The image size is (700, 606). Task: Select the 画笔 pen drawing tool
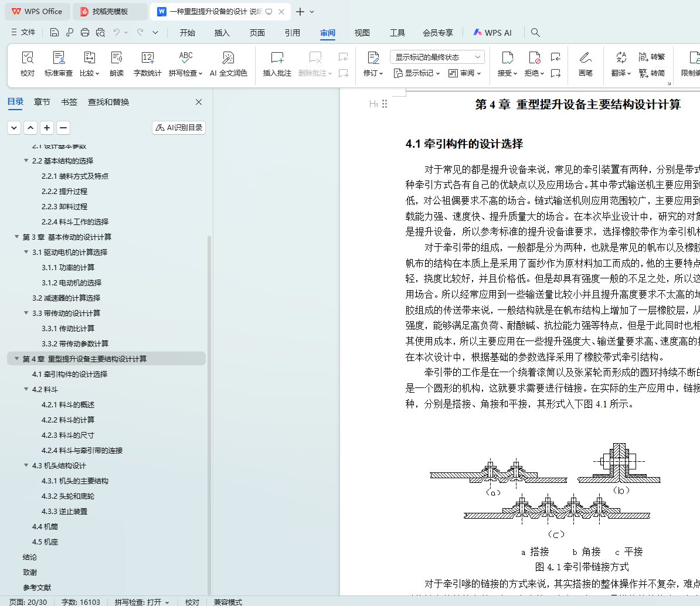coord(585,64)
